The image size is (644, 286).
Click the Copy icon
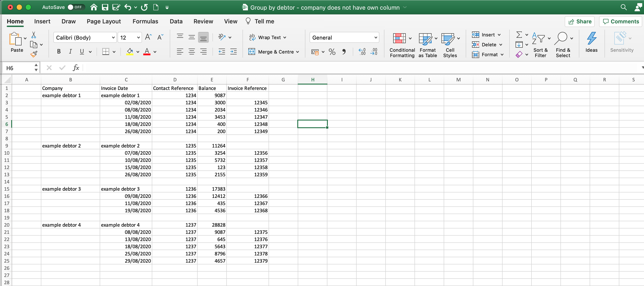[x=33, y=45]
